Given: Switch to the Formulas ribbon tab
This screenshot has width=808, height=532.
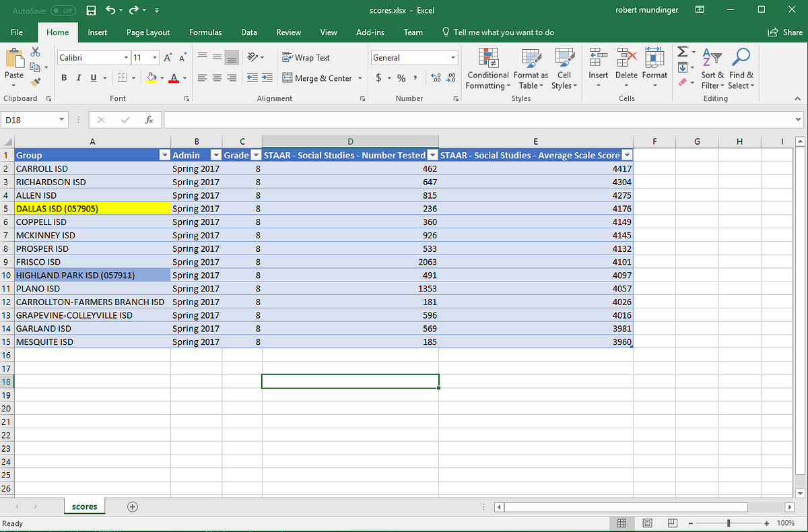Looking at the screenshot, I should point(205,32).
